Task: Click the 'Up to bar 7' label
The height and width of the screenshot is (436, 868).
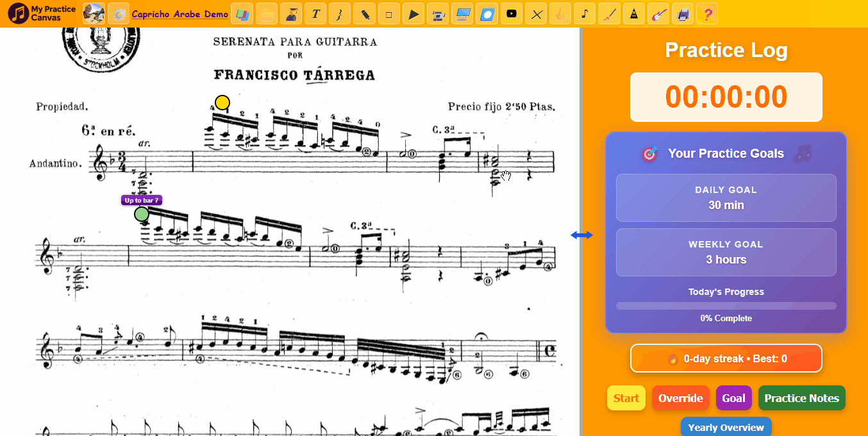Action: coord(142,200)
